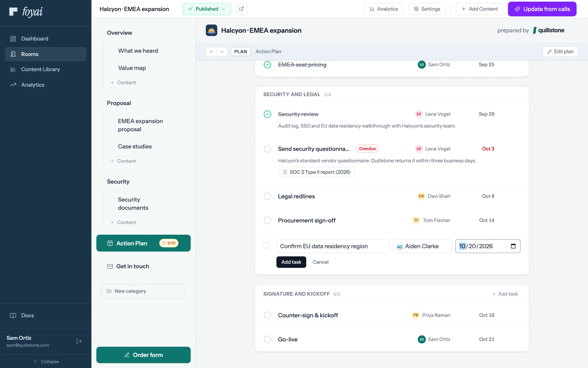
Task: Open the Docs from sidebar
Action: click(46, 315)
